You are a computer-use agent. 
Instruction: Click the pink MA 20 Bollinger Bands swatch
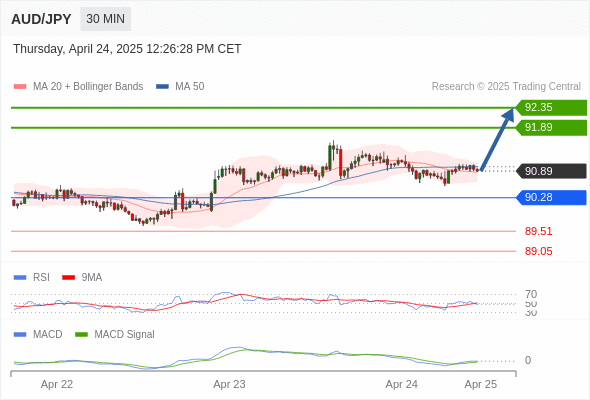click(20, 87)
